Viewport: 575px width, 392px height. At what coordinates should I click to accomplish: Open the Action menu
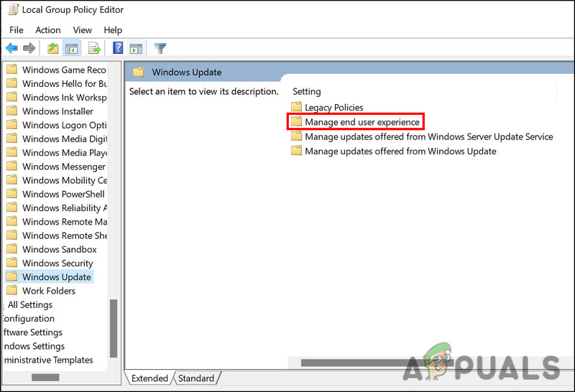(x=48, y=30)
